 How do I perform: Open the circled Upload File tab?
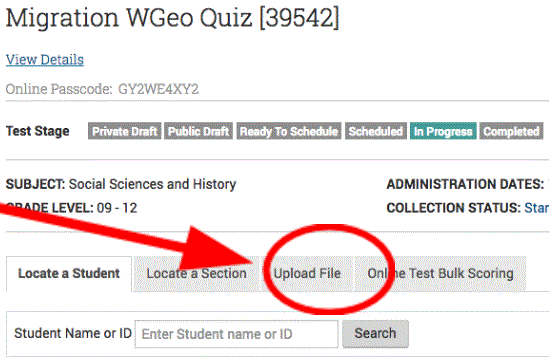pyautogui.click(x=307, y=274)
